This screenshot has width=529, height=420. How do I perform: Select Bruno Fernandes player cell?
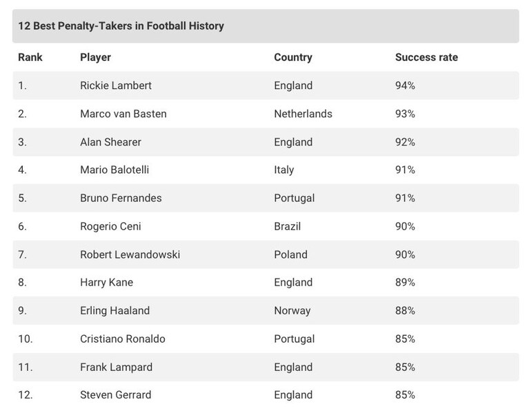[121, 198]
